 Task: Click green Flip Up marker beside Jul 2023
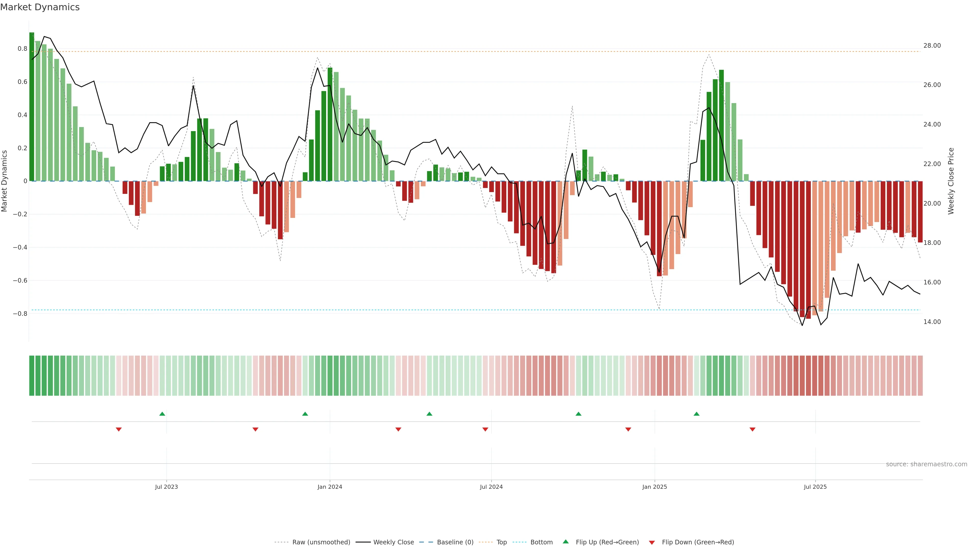(x=162, y=414)
